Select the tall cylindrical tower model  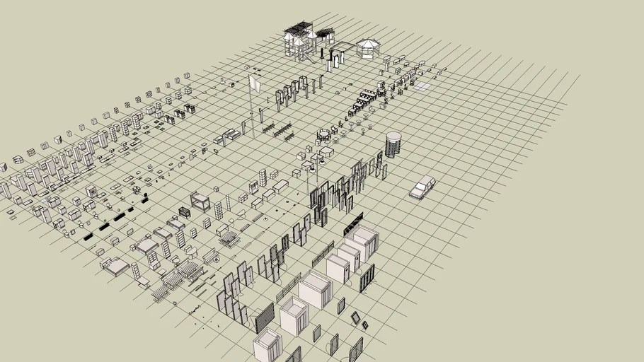click(393, 145)
